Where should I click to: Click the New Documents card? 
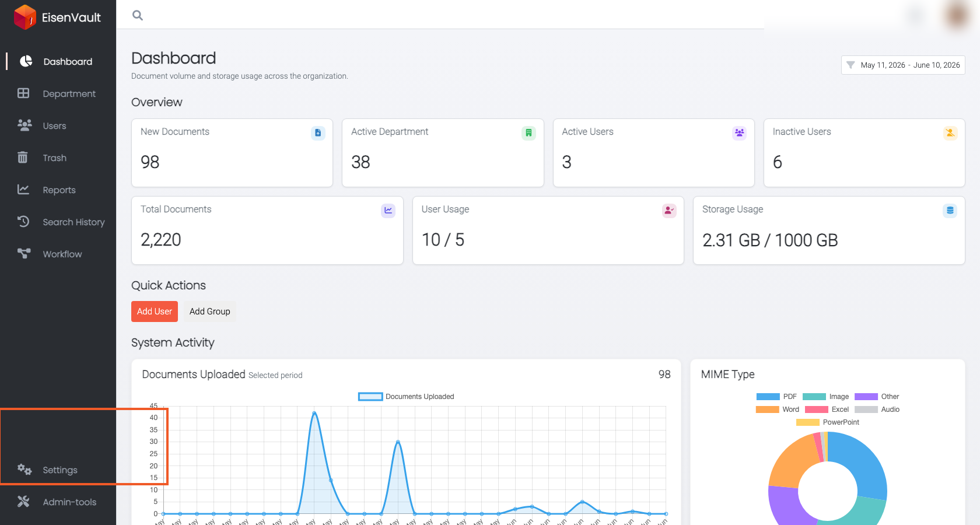click(232, 153)
